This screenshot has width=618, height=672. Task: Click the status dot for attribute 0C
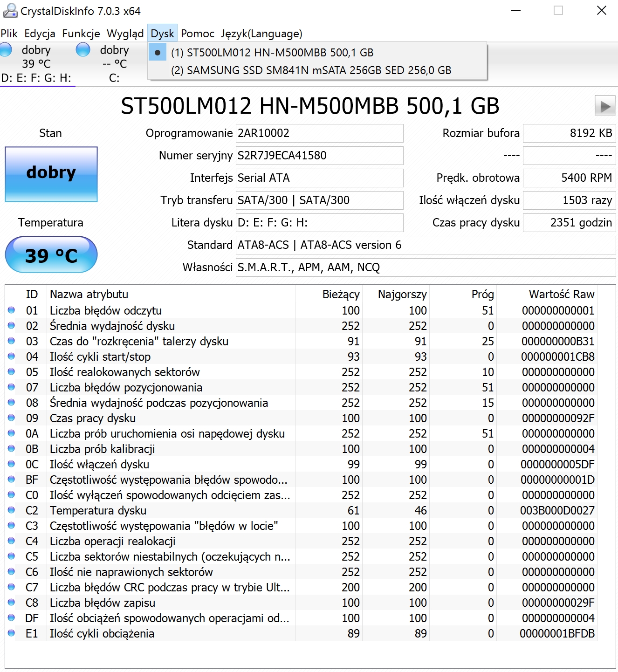pos(11,464)
